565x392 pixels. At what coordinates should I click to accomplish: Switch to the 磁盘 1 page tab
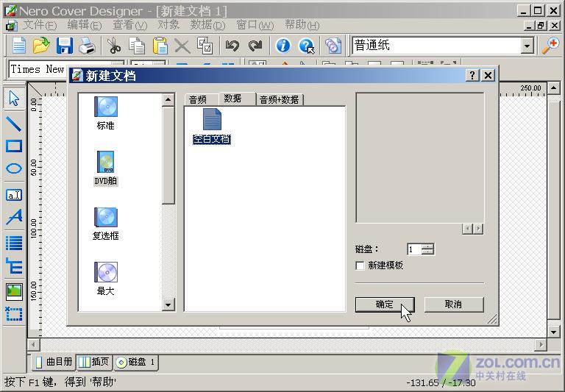[x=136, y=362]
